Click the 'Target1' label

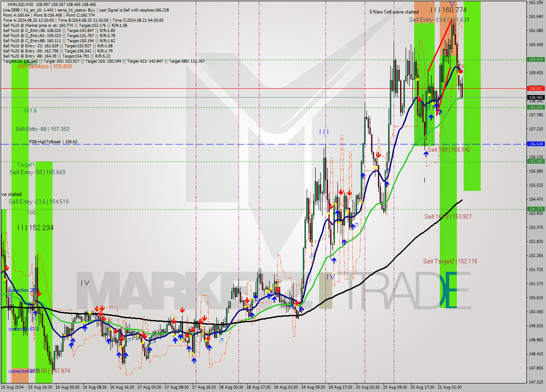click(x=26, y=164)
